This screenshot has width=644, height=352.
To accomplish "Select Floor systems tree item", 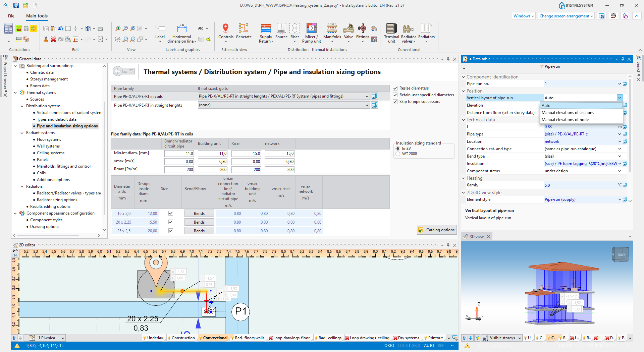I will [x=49, y=139].
